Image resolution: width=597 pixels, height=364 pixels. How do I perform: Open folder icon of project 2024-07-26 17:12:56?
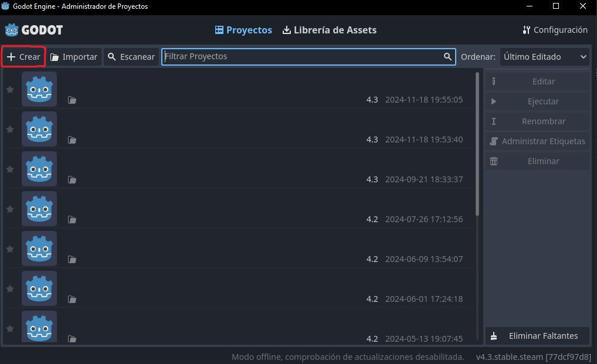[x=72, y=219]
